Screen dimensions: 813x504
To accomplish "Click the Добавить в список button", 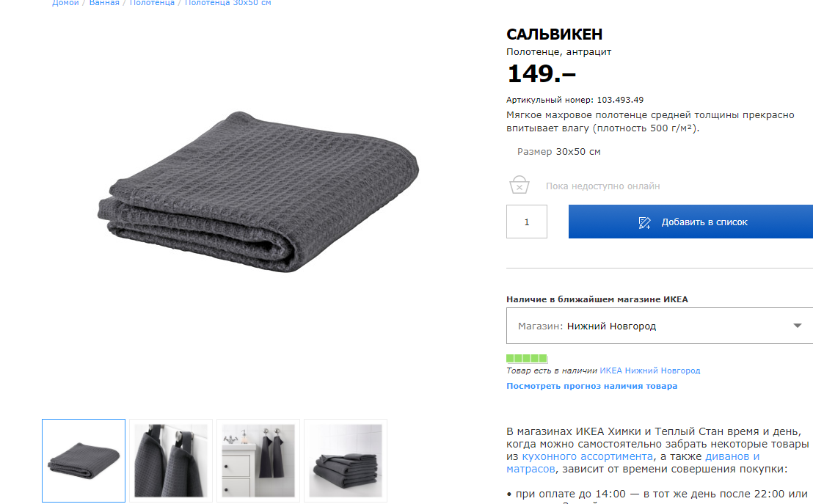I will point(690,222).
